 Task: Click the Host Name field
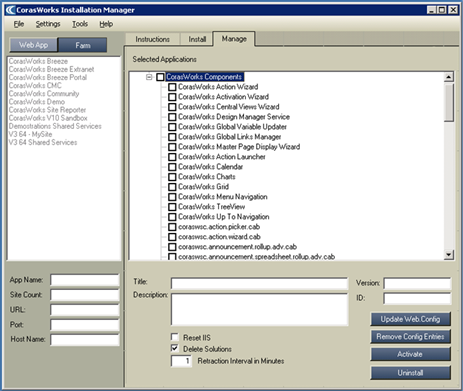[85, 340]
